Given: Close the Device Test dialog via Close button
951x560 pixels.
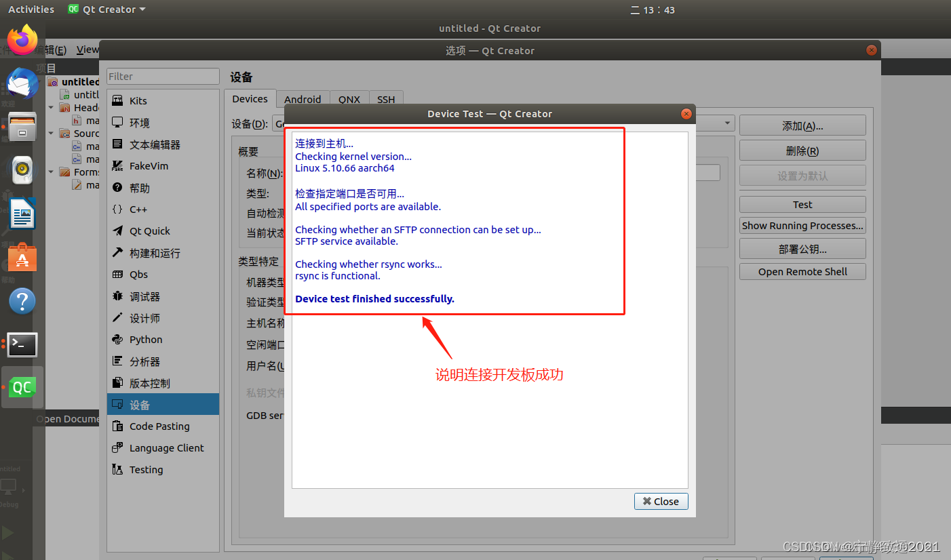Looking at the screenshot, I should click(661, 501).
